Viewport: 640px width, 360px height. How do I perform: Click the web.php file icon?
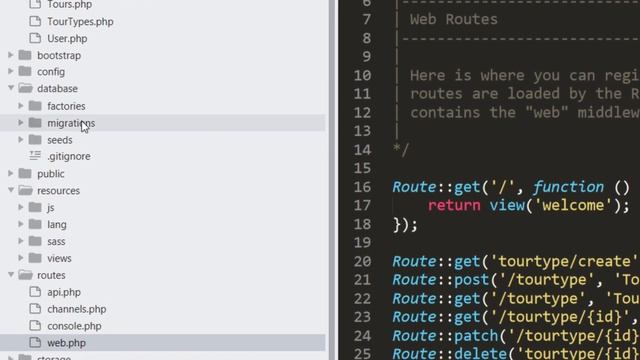(35, 342)
